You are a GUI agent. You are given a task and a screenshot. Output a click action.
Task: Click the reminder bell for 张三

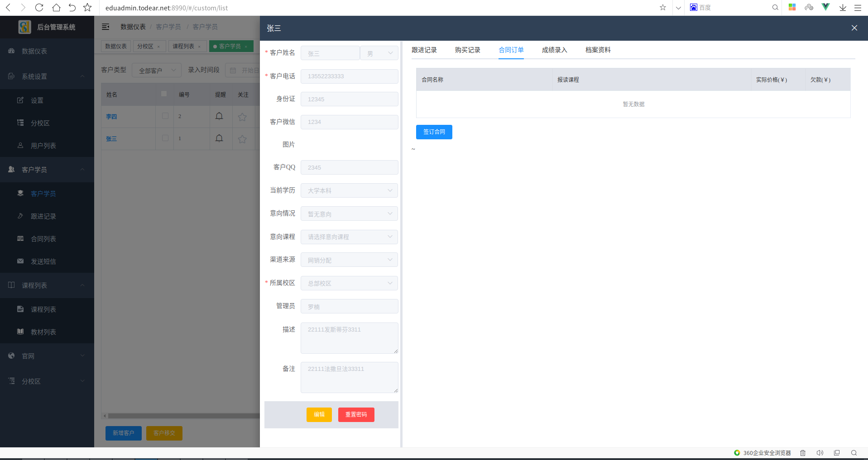tap(219, 138)
